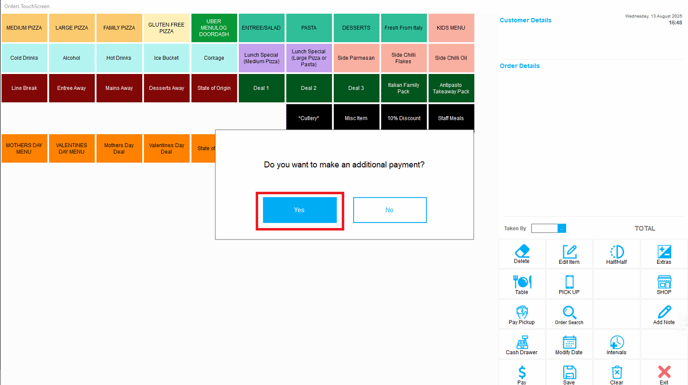Open the PASTA menu category
This screenshot has width=688, height=385.
(x=309, y=28)
